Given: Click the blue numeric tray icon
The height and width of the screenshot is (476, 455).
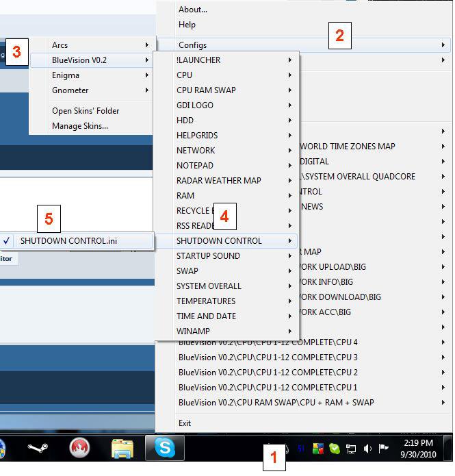Looking at the screenshot, I should [301, 449].
